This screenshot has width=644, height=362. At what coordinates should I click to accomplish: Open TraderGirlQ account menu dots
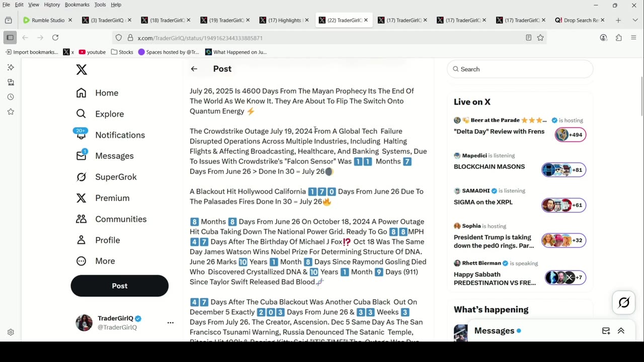pos(171,323)
